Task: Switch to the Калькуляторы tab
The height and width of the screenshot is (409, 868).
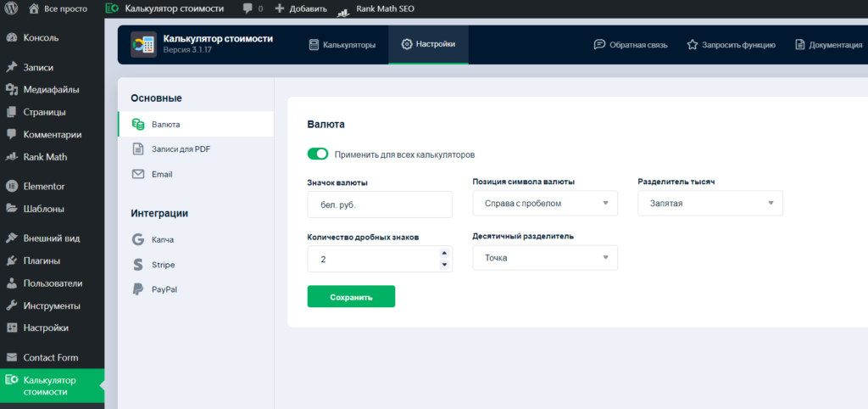Action: tap(342, 45)
